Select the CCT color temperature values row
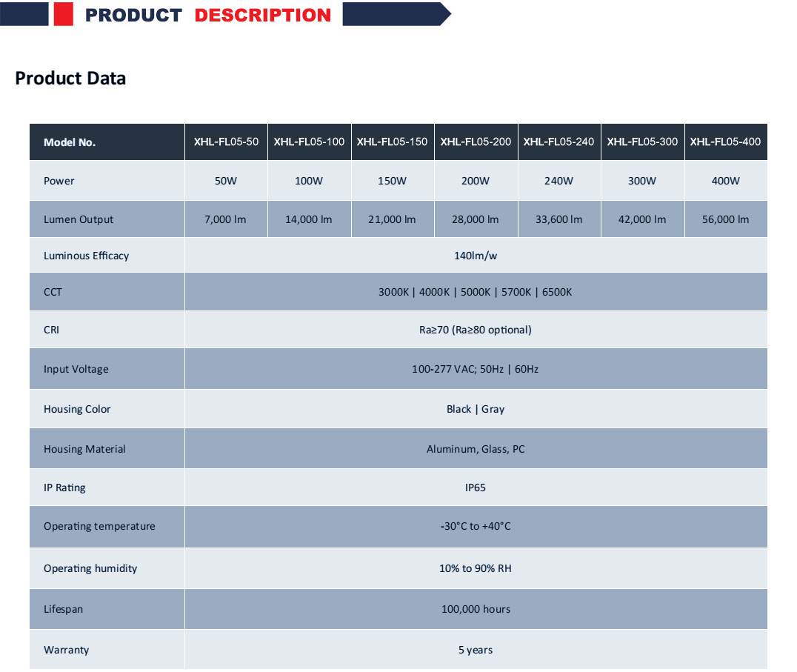 click(476, 292)
